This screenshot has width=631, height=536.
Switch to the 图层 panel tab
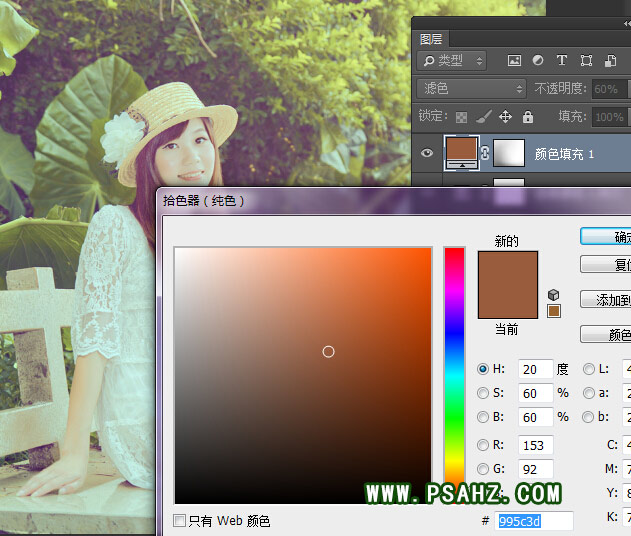coord(432,39)
